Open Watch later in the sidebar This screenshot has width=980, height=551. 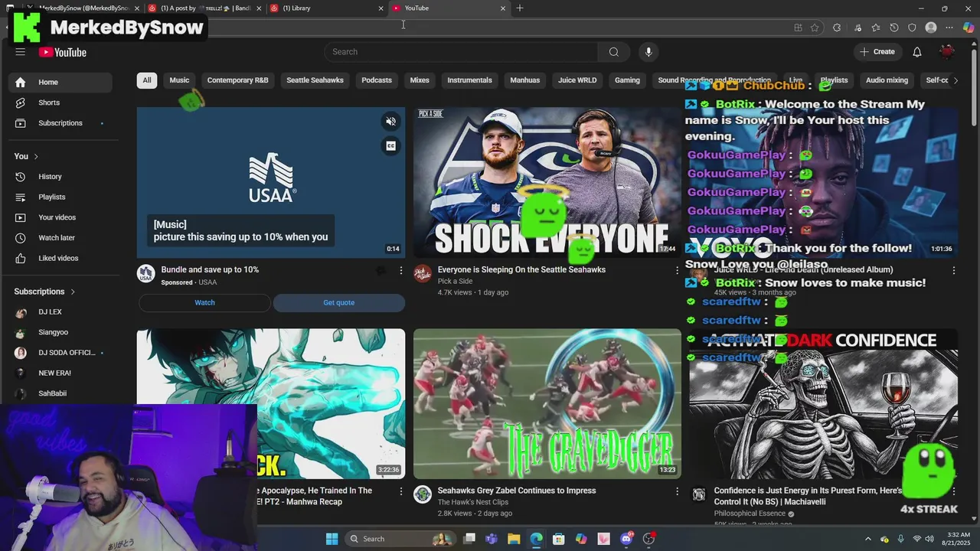point(61,238)
